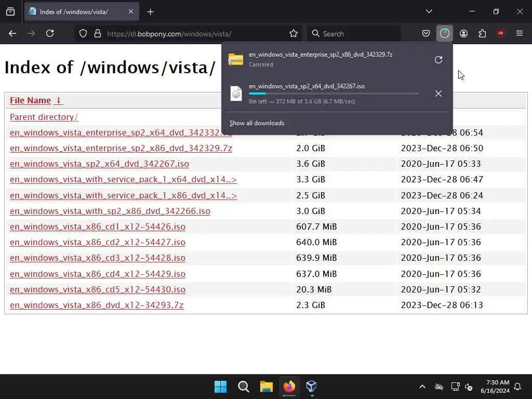Viewport: 532px width, 399px height.
Task: Open the Firefox application menu
Action: click(x=519, y=33)
